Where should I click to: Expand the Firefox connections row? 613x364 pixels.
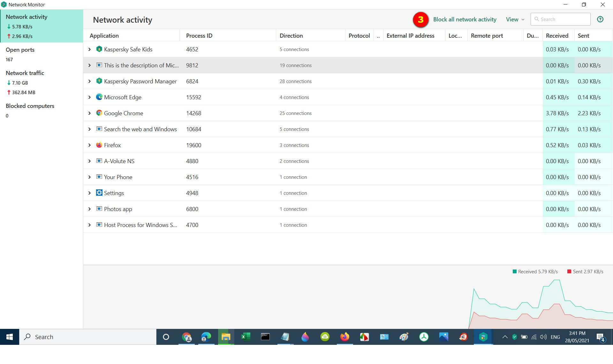pos(89,145)
